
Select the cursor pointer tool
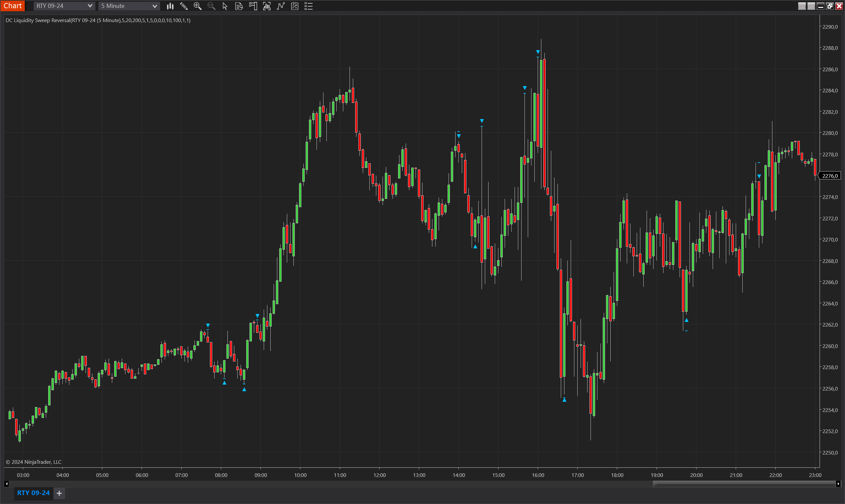pos(225,6)
